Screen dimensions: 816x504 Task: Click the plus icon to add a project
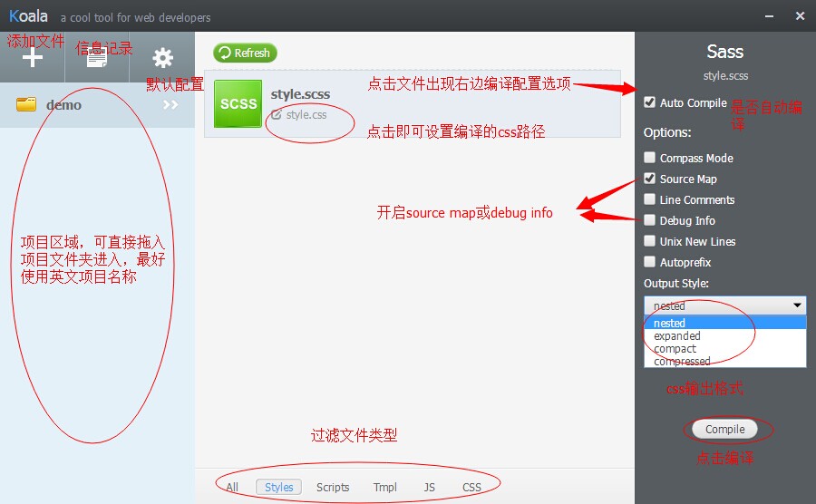33,58
